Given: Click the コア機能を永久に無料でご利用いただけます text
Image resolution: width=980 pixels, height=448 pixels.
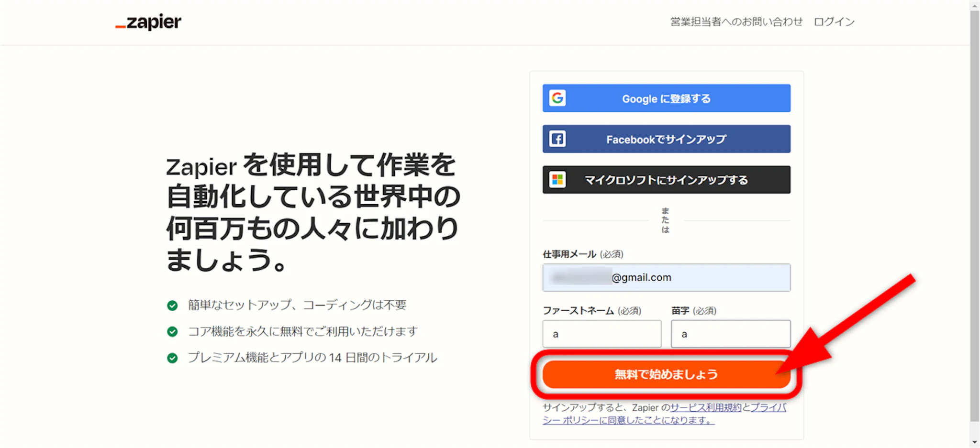Looking at the screenshot, I should point(303,331).
